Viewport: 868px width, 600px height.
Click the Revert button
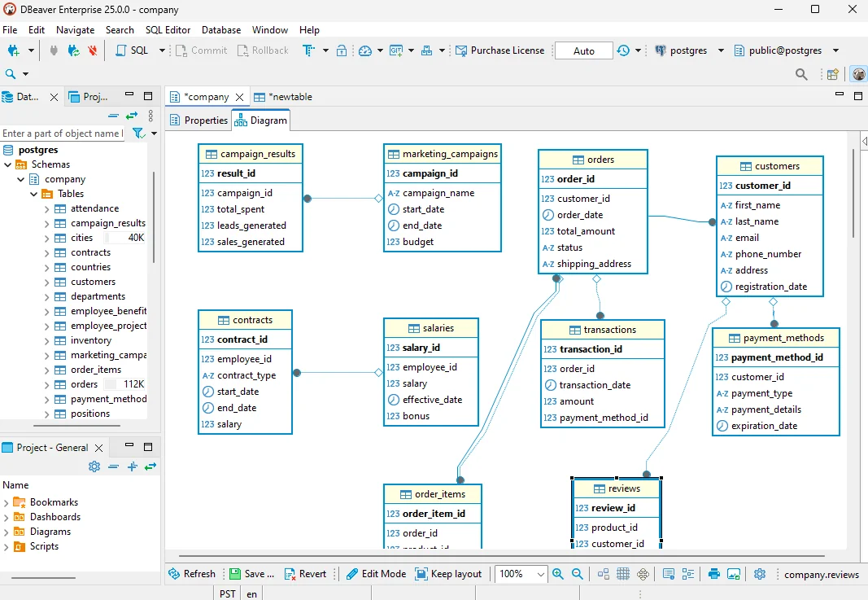pos(305,574)
